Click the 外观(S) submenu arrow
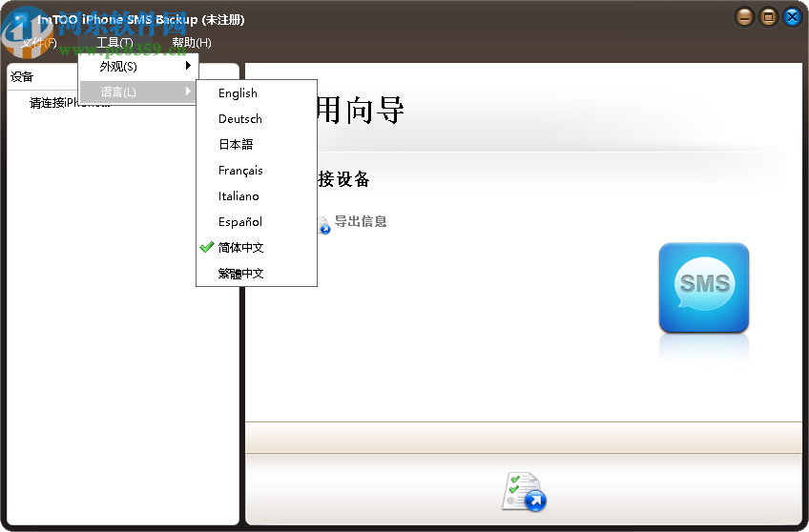Image resolution: width=809 pixels, height=532 pixels. click(x=188, y=66)
